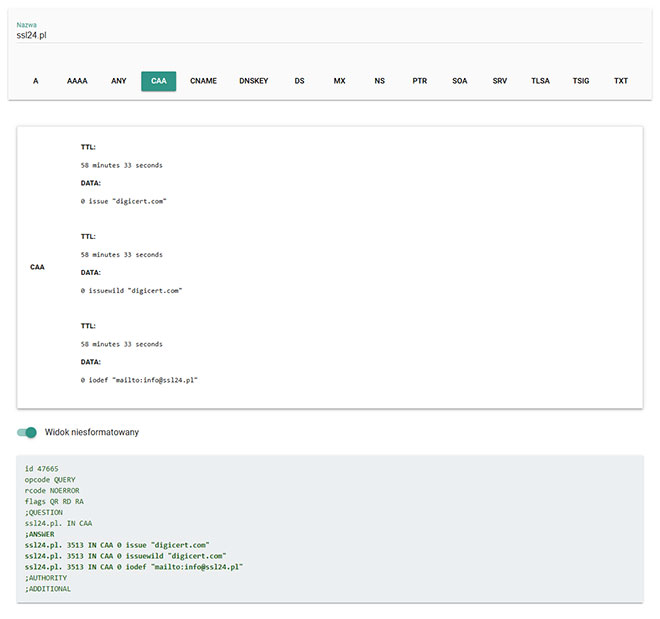The width and height of the screenshot is (660, 619).
Task: Click the ';QUESTION' section header
Action: pyautogui.click(x=44, y=513)
